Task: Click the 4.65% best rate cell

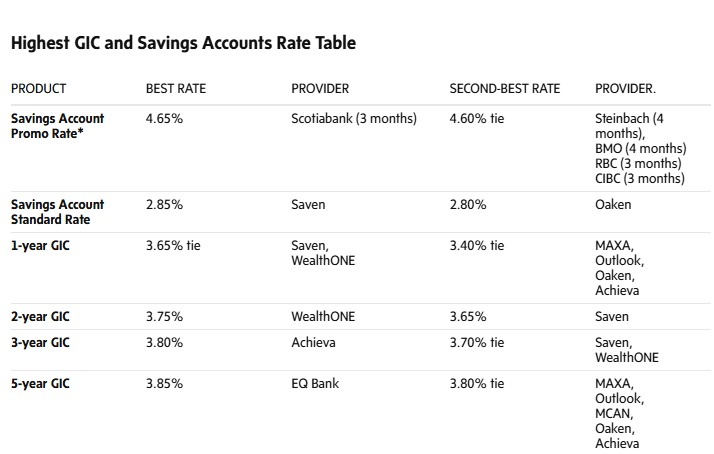Action: 165,119
